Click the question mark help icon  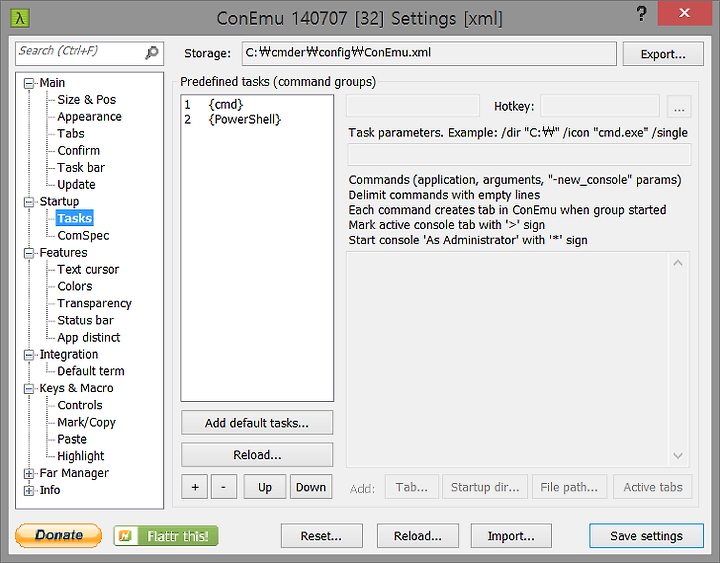[641, 14]
